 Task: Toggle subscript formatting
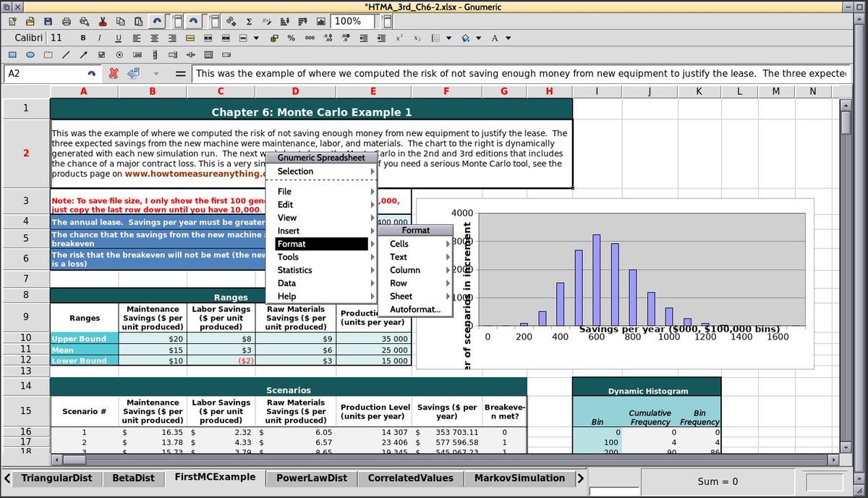[x=417, y=38]
